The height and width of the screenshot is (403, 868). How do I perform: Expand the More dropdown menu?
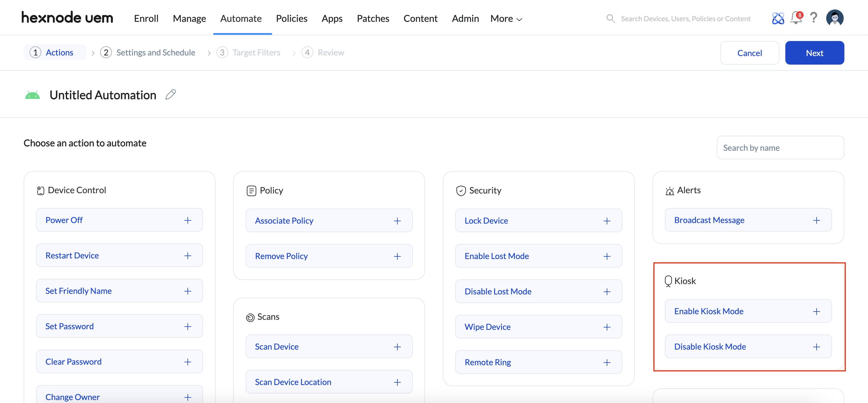pyautogui.click(x=506, y=19)
